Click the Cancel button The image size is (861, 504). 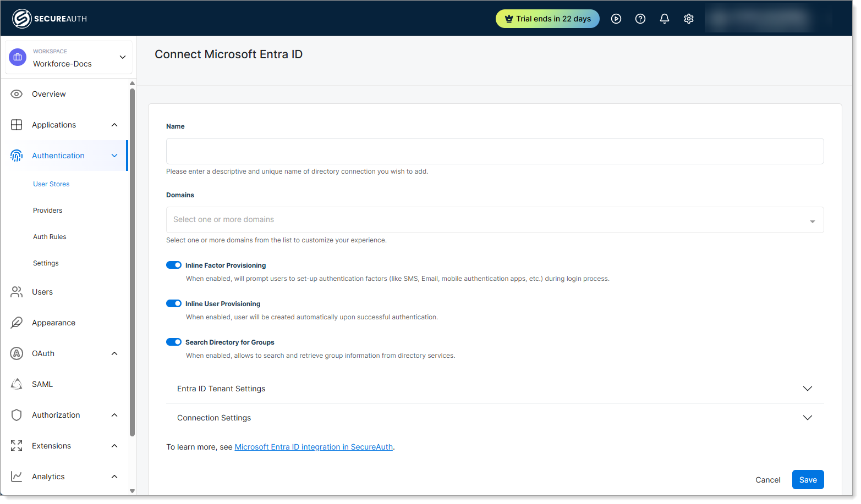pyautogui.click(x=767, y=480)
